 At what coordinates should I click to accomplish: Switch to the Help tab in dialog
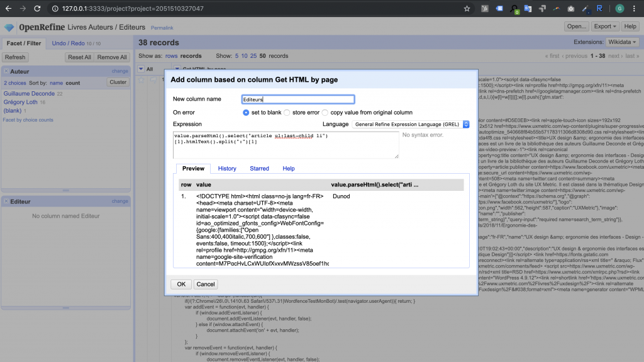288,168
